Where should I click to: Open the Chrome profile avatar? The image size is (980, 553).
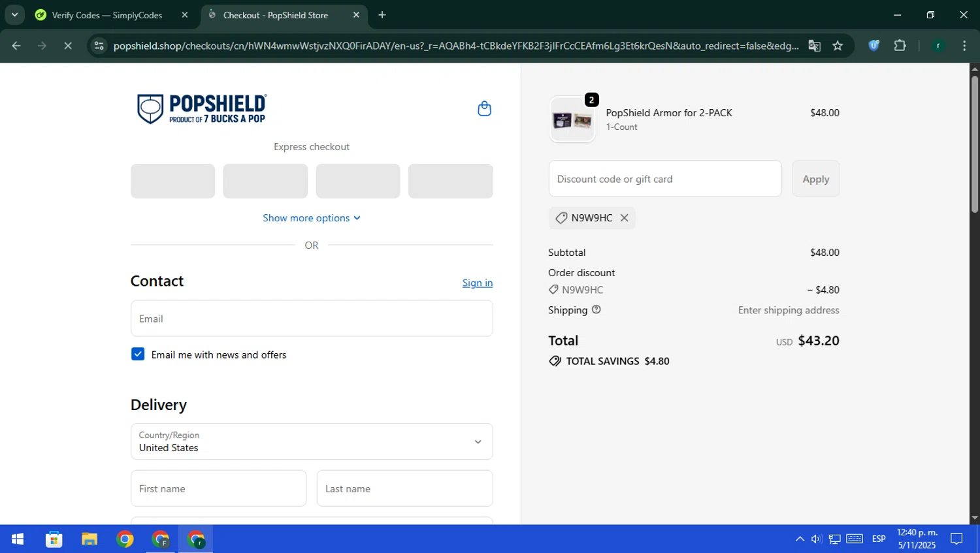coord(938,46)
